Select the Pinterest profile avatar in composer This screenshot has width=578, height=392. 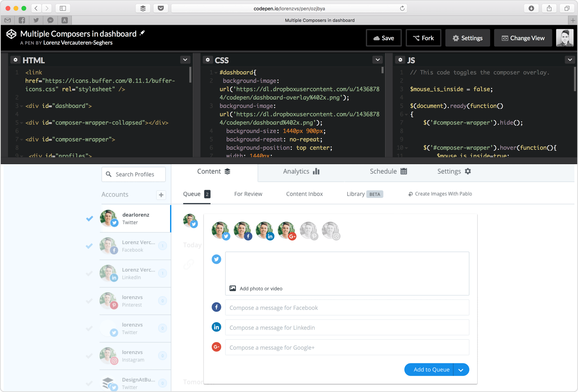pos(309,231)
